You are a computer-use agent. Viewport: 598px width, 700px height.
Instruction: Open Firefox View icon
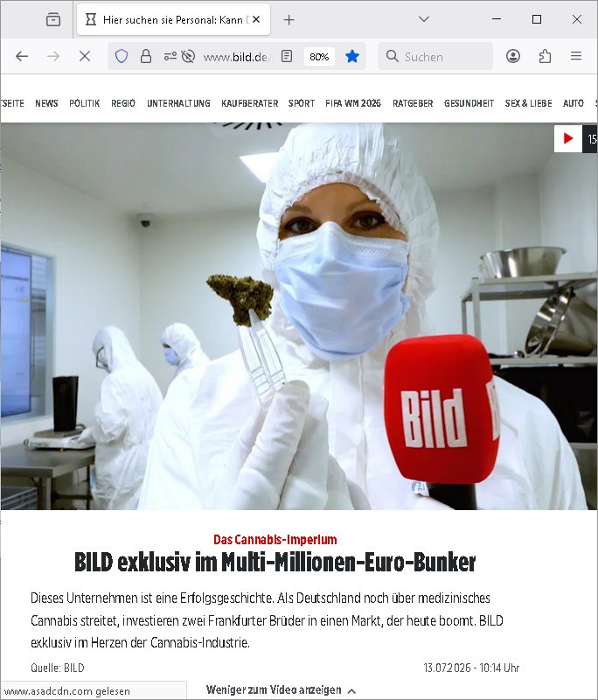[53, 19]
